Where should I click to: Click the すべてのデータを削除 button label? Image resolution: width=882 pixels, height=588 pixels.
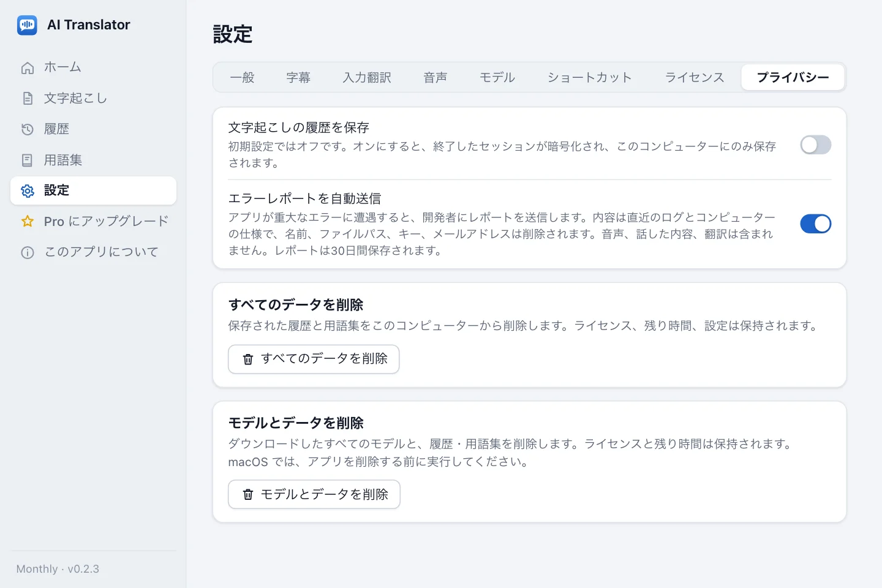click(325, 359)
